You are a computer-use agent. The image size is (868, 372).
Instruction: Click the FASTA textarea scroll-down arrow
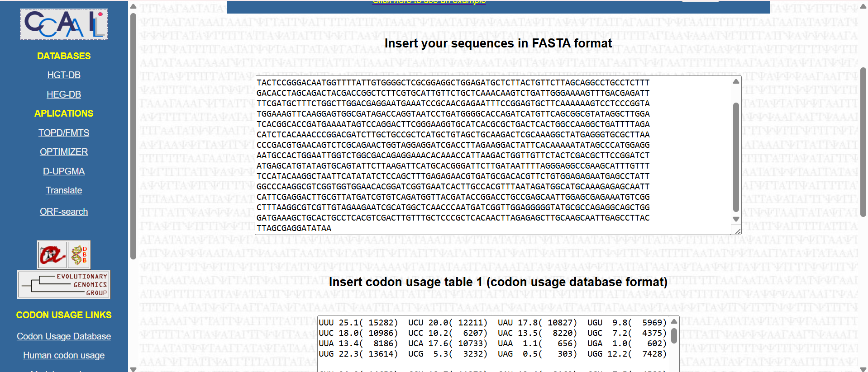click(736, 219)
